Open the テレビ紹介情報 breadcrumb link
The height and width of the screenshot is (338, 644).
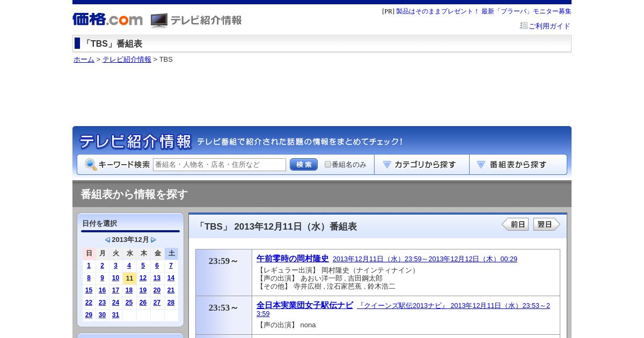127,60
